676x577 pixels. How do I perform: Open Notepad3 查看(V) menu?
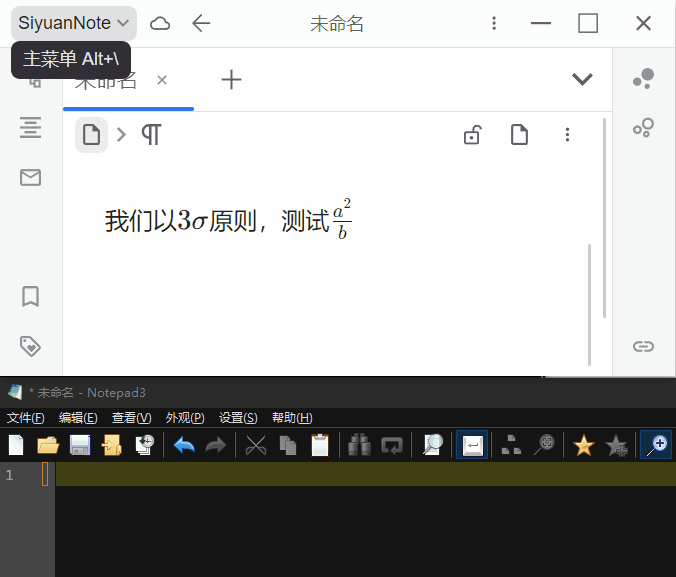131,418
